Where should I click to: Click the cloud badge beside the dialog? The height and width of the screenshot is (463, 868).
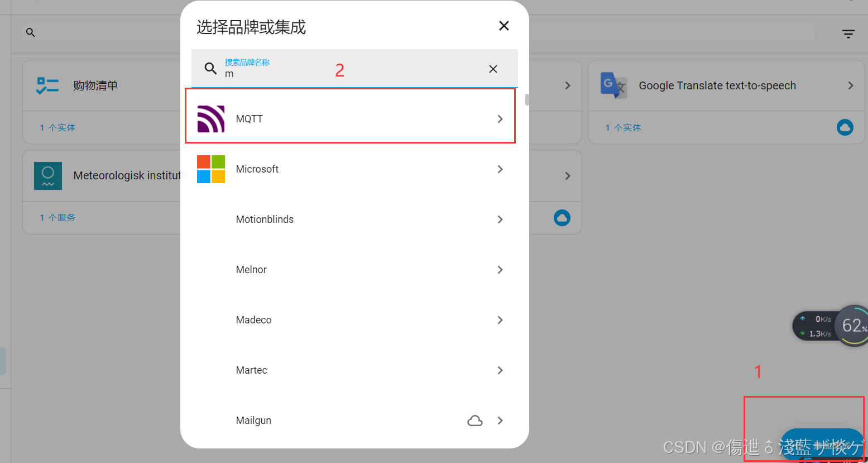[x=562, y=218]
